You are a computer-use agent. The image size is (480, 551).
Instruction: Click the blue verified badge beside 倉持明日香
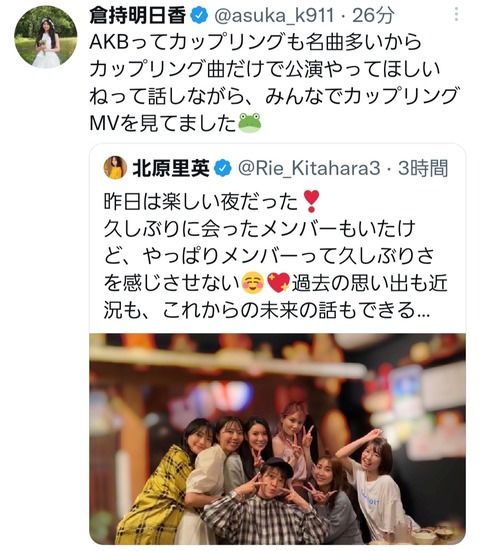199,16
